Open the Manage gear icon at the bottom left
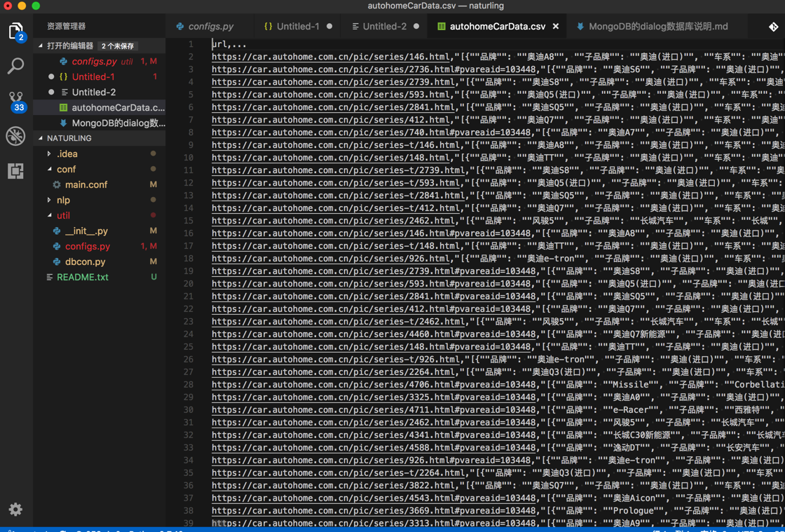The height and width of the screenshot is (532, 785). pyautogui.click(x=15, y=510)
